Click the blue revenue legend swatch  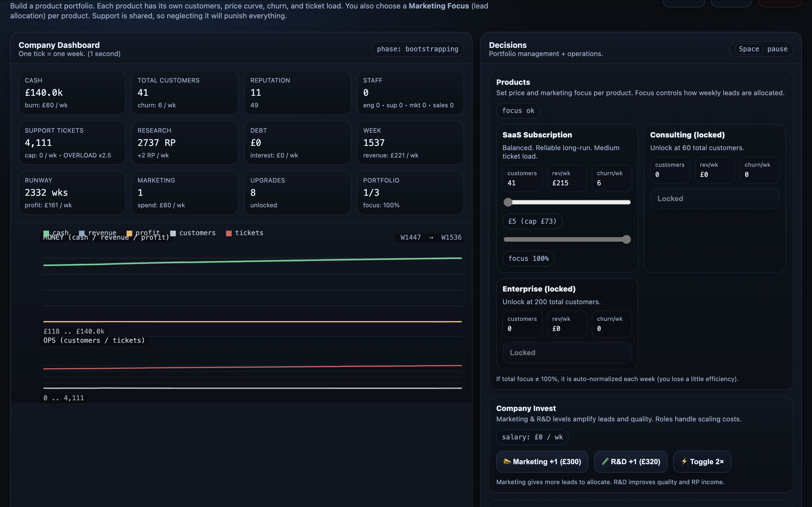click(81, 233)
